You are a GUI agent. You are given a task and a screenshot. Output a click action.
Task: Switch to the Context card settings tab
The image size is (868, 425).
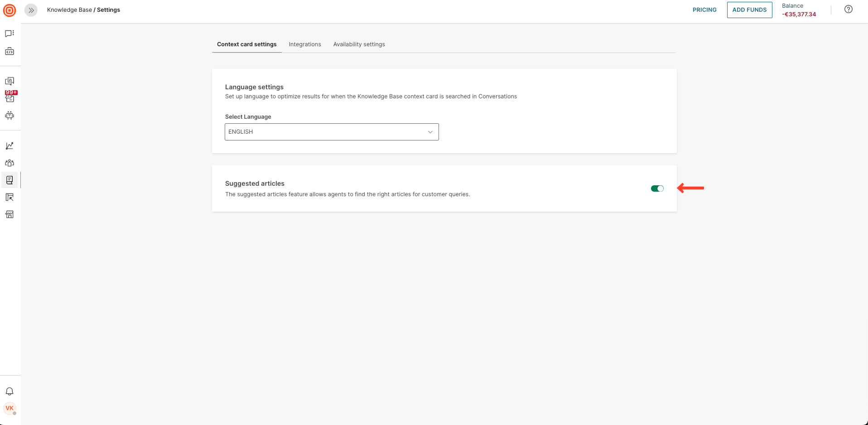pos(247,44)
